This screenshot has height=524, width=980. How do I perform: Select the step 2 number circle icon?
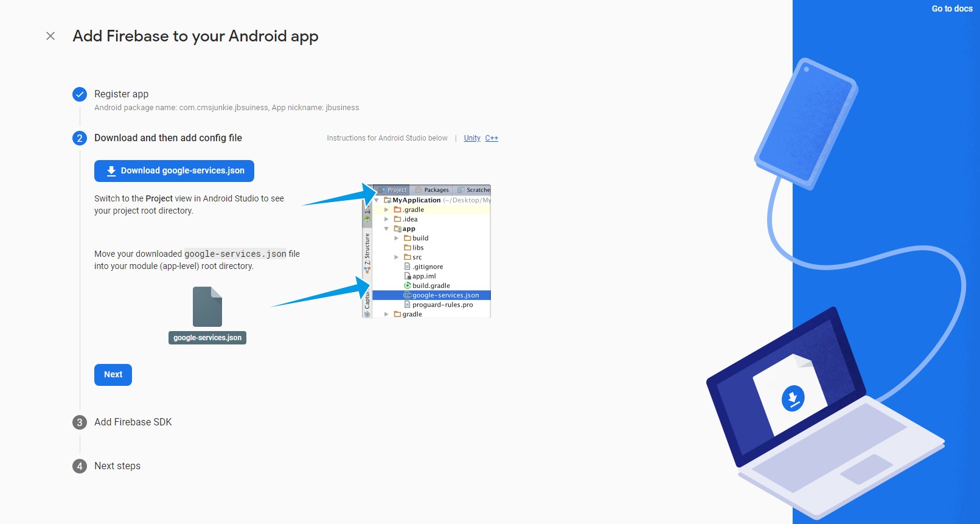(80, 138)
